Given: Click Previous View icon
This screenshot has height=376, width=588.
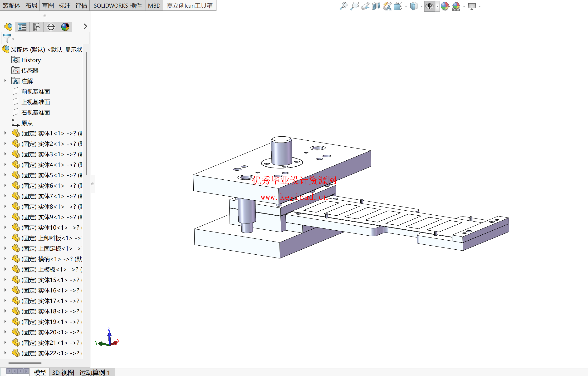Looking at the screenshot, I should pyautogui.click(x=365, y=6).
